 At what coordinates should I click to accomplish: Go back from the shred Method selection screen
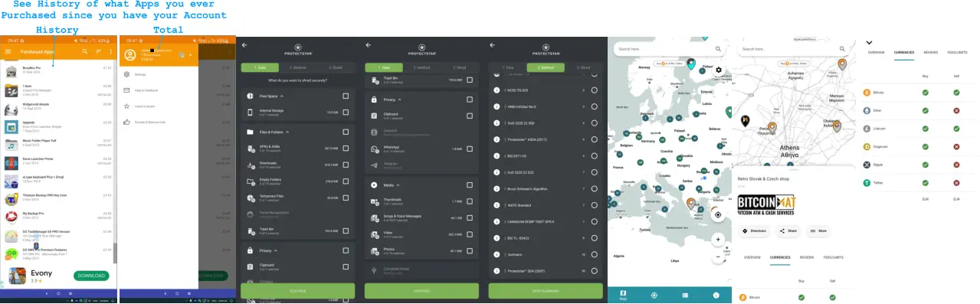click(x=492, y=45)
